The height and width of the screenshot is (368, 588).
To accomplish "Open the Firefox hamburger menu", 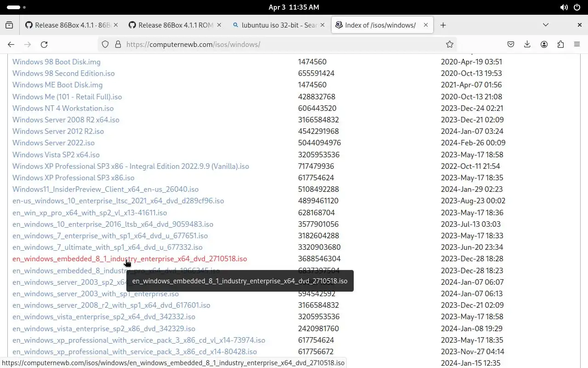I will click(577, 45).
